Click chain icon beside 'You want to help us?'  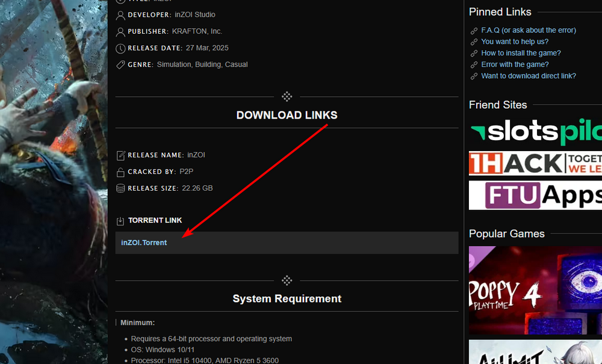[474, 42]
